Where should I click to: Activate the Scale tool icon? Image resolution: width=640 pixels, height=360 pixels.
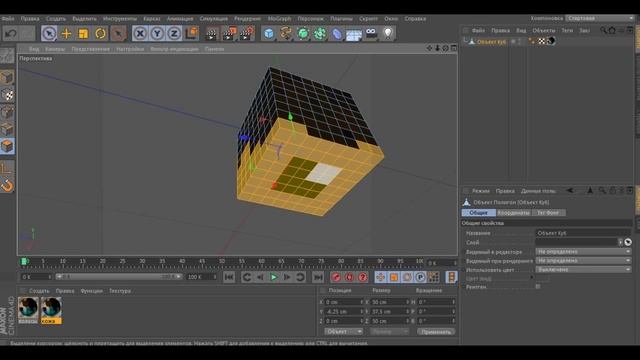click(83, 33)
